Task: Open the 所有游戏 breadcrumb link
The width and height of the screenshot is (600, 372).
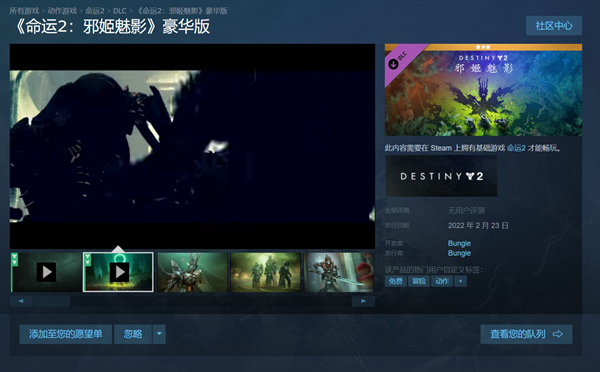Action: click(24, 11)
